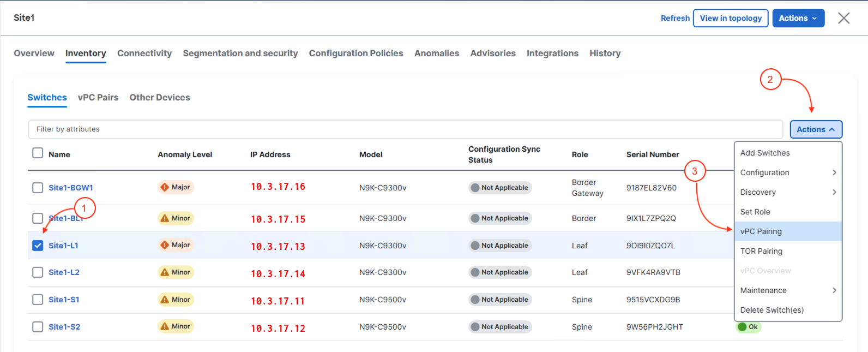
Task: Open top blue Actions dropdown
Action: coord(798,18)
